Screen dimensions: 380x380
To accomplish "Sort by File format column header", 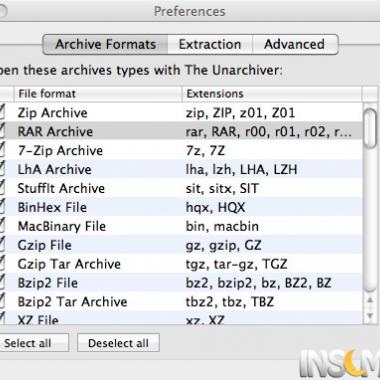I will [x=98, y=94].
